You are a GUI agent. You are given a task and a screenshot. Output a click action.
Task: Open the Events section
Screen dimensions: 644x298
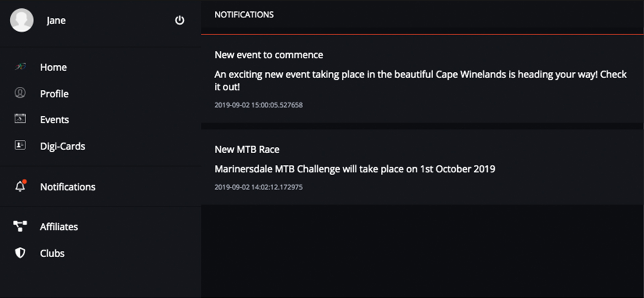[x=54, y=120]
